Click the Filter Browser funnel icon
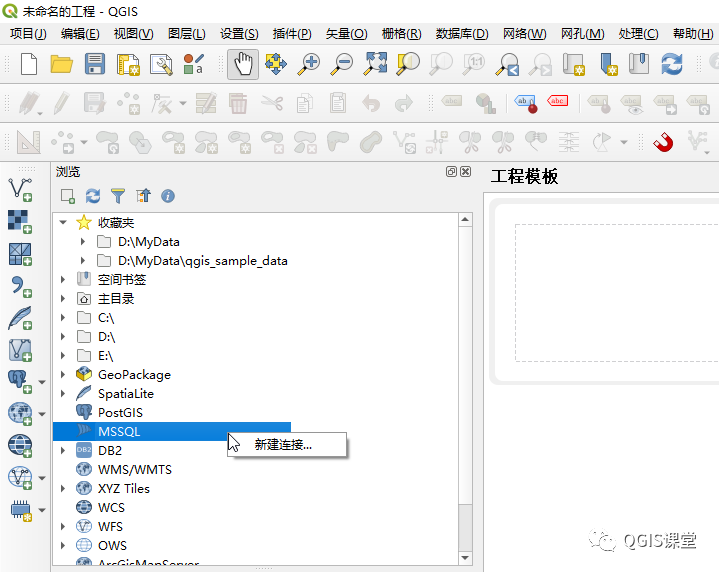The height and width of the screenshot is (572, 719). (118, 196)
